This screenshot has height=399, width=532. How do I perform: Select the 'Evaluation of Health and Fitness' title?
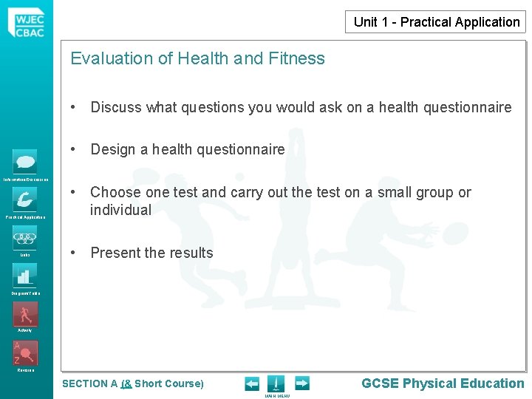pos(197,58)
